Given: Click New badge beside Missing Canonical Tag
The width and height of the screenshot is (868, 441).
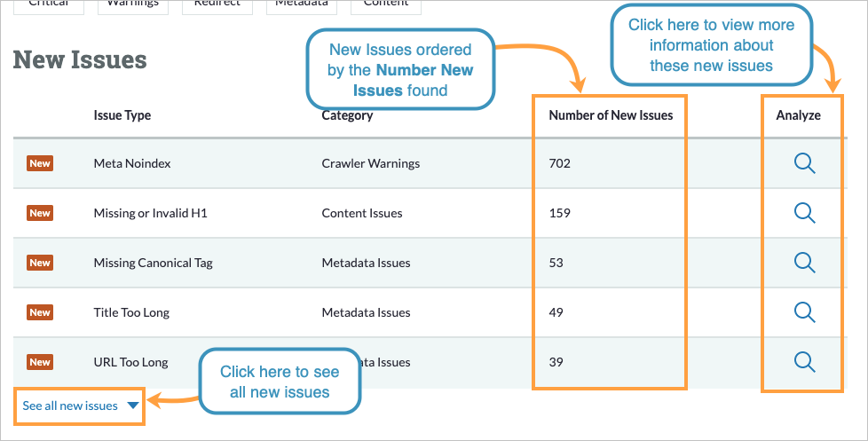Looking at the screenshot, I should click(x=40, y=263).
